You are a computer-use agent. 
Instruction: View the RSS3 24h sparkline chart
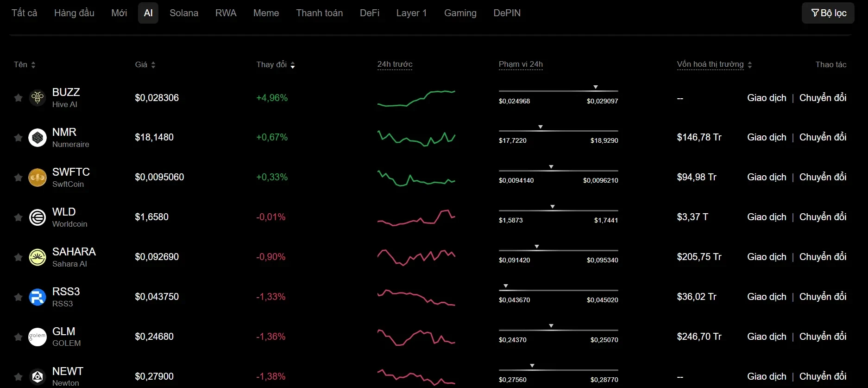click(416, 297)
